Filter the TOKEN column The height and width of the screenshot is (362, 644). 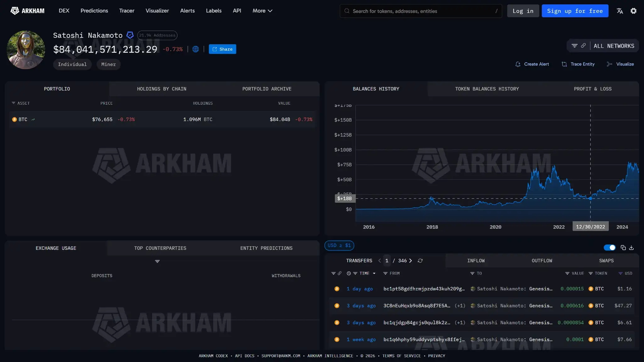coord(591,273)
